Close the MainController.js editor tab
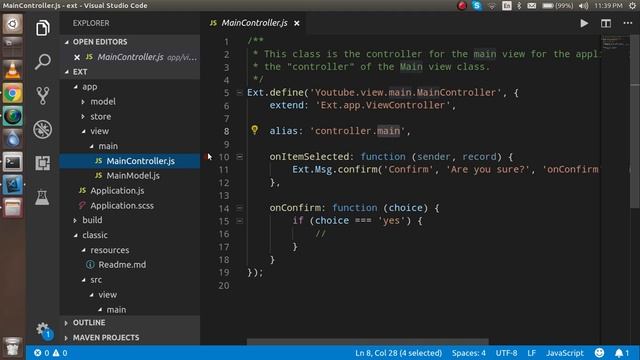640x360 pixels. click(297, 23)
